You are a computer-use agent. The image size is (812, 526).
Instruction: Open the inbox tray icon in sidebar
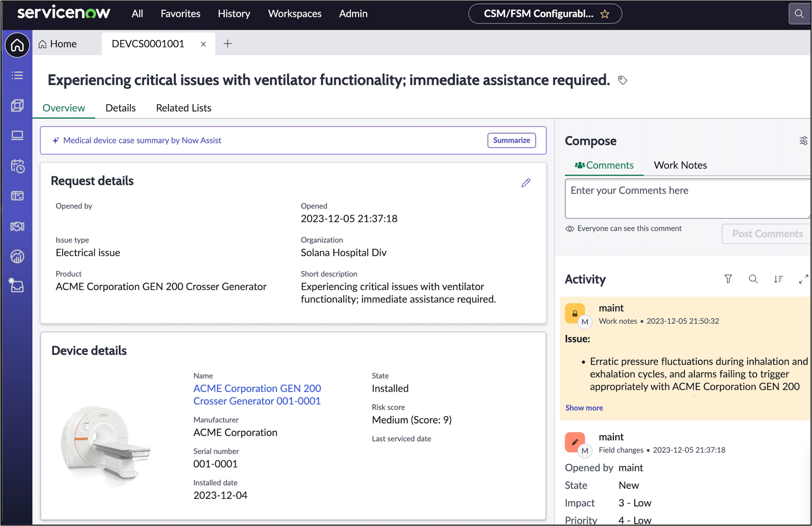click(17, 286)
